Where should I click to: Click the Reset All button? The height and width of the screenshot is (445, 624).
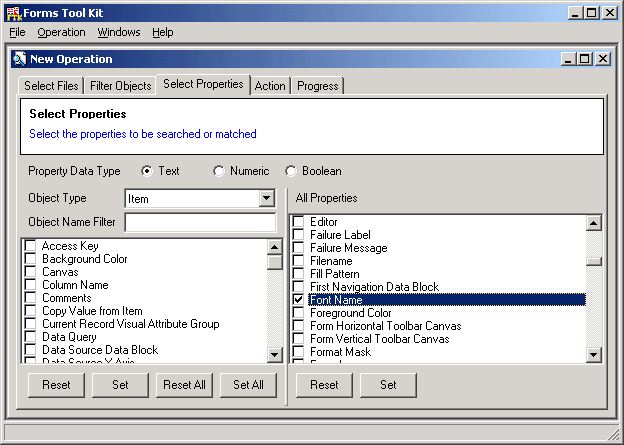184,385
